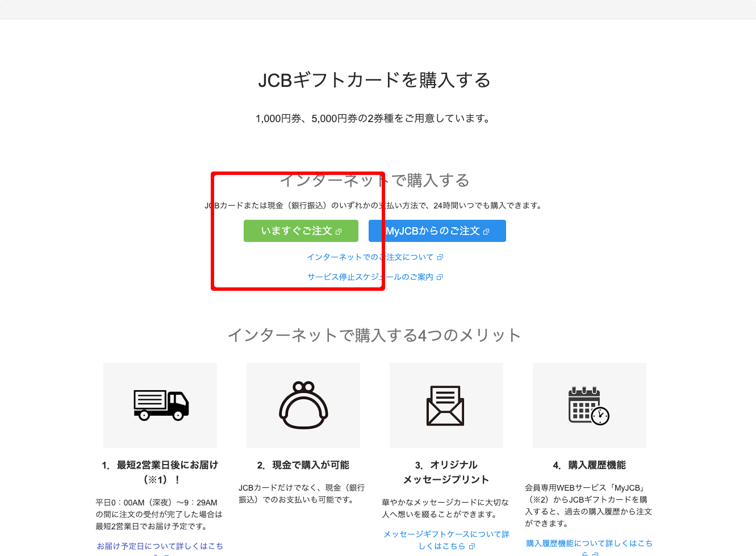Open サービス停止スケジュールのご案内 link
The height and width of the screenshot is (556, 756).
(x=375, y=277)
